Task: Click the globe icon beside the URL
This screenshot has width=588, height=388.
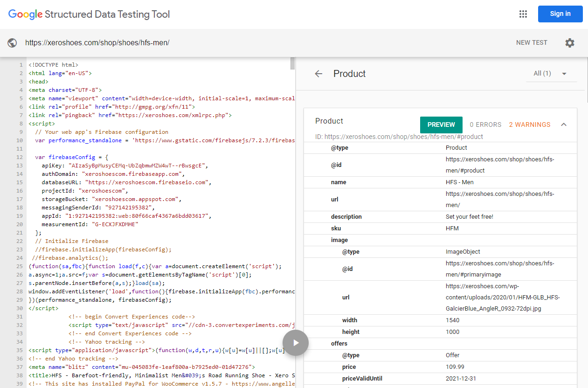Action: (x=13, y=43)
